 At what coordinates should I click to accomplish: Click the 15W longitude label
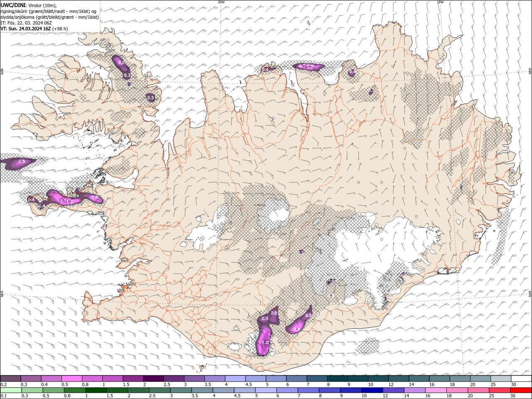pos(440,2)
